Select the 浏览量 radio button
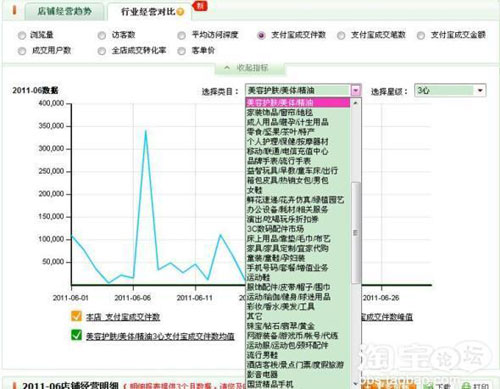The width and height of the screenshot is (500, 389). point(22,35)
